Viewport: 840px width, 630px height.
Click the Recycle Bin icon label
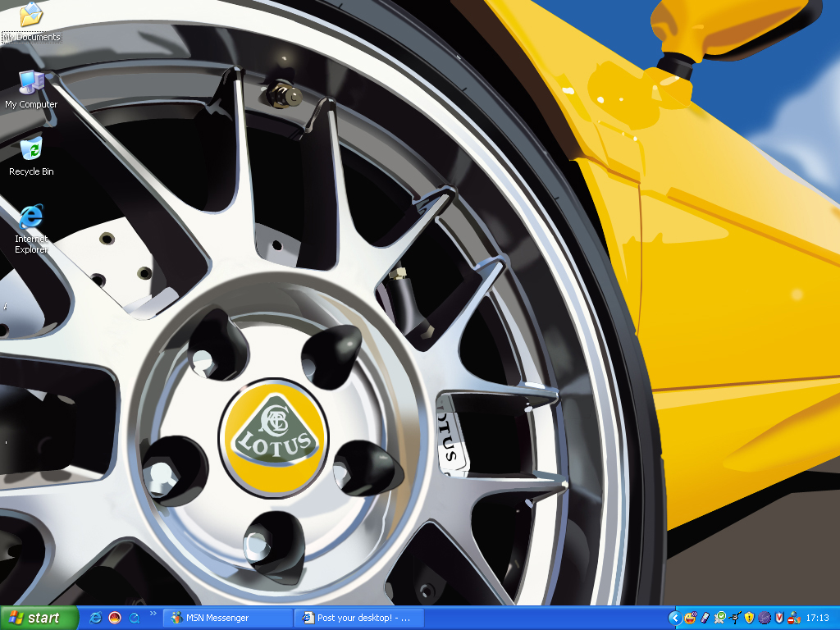pyautogui.click(x=32, y=171)
